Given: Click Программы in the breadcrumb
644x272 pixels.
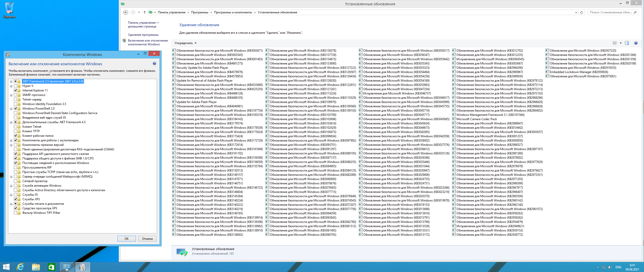Looking at the screenshot, I should [x=200, y=12].
